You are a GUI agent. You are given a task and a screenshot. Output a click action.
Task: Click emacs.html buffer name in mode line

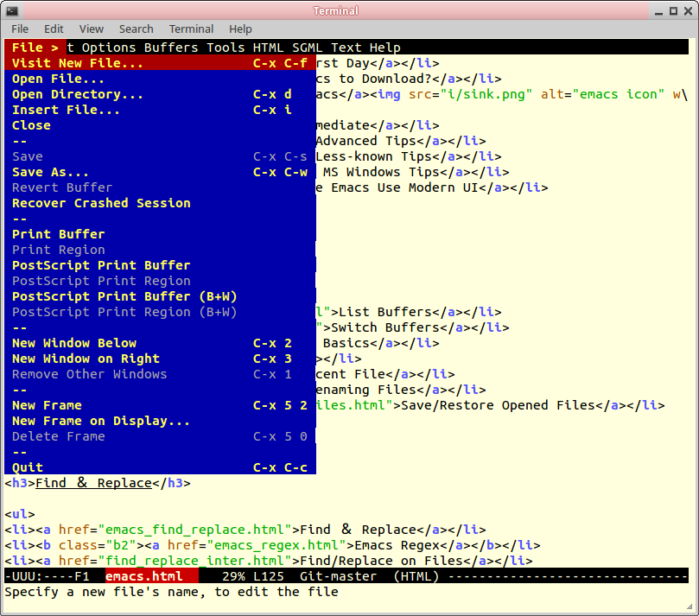[144, 576]
